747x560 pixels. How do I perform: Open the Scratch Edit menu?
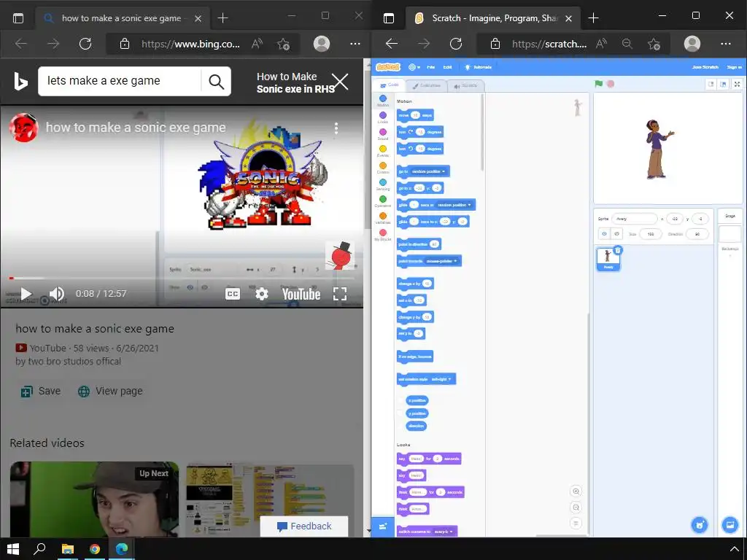[447, 67]
